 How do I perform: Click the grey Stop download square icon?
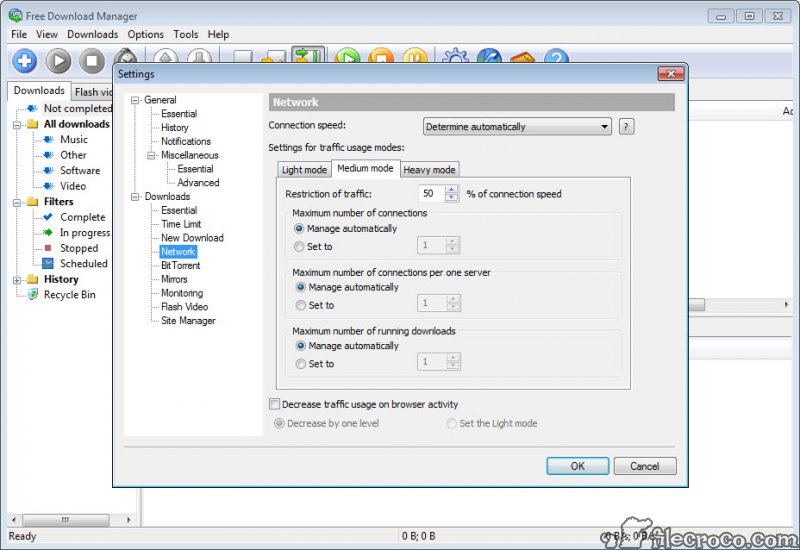pyautogui.click(x=92, y=61)
